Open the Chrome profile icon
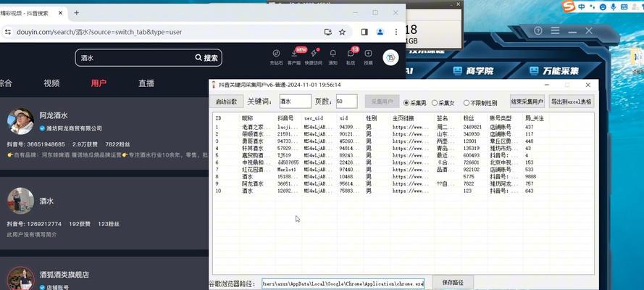Image resolution: width=644 pixels, height=290 pixels. [x=380, y=32]
